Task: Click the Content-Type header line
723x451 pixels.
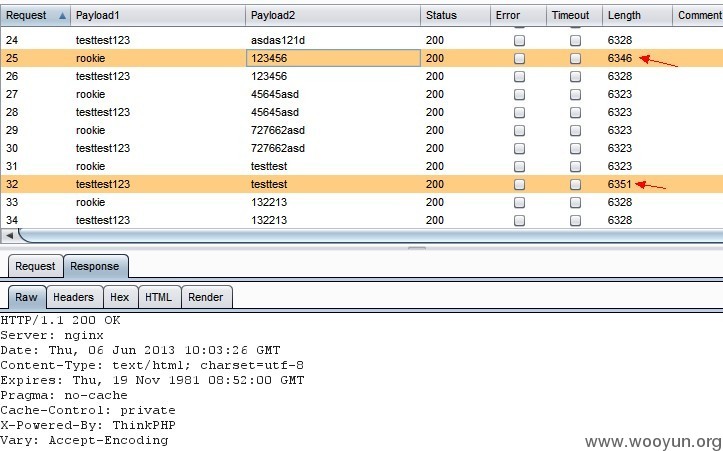Action: pyautogui.click(x=152, y=365)
